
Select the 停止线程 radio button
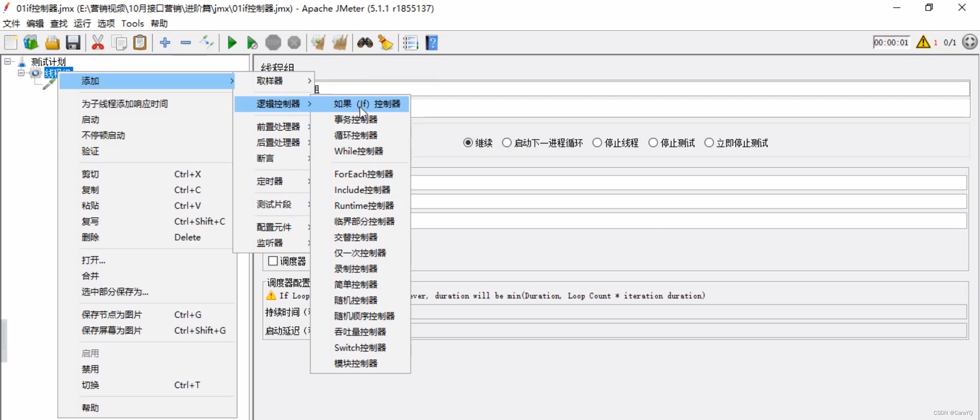pyautogui.click(x=597, y=143)
